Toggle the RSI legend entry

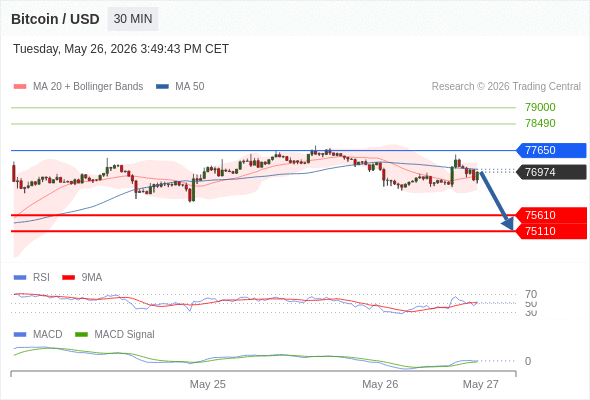32,277
